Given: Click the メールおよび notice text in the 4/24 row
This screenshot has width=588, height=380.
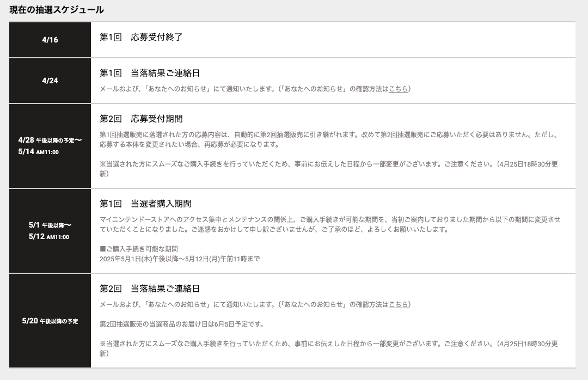Looking at the screenshot, I should point(255,89).
